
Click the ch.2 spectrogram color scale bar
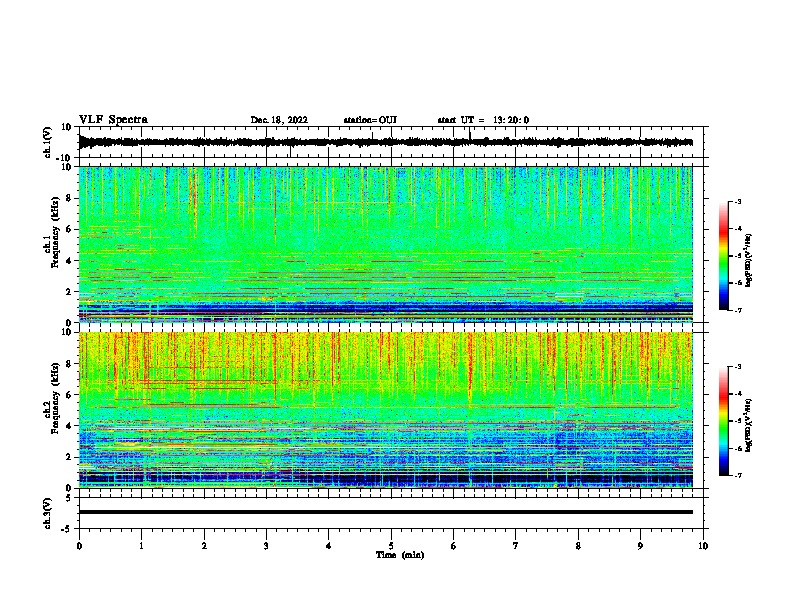point(724,421)
